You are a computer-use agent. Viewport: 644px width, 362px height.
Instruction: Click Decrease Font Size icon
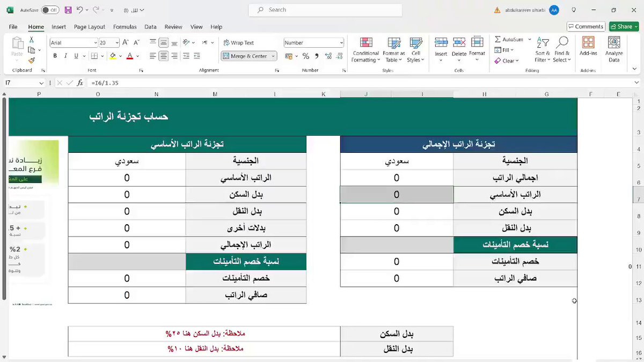coord(136,42)
